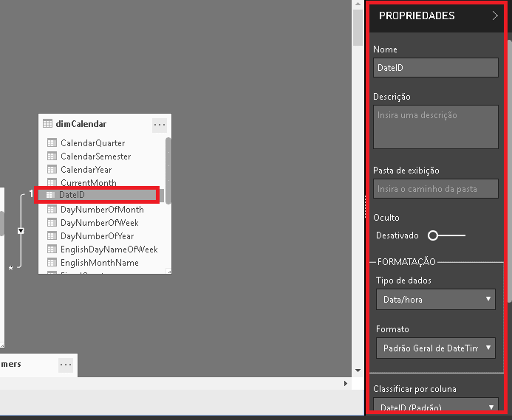Select the DateID field in dimCalendar
This screenshot has height=420, width=512.
(98, 195)
